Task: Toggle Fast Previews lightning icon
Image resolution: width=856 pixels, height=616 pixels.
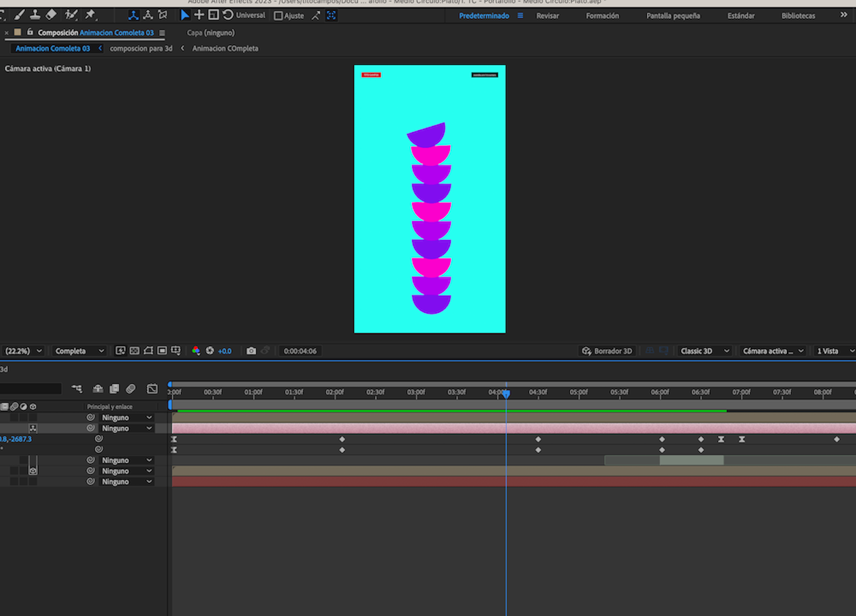Action: coord(120,351)
